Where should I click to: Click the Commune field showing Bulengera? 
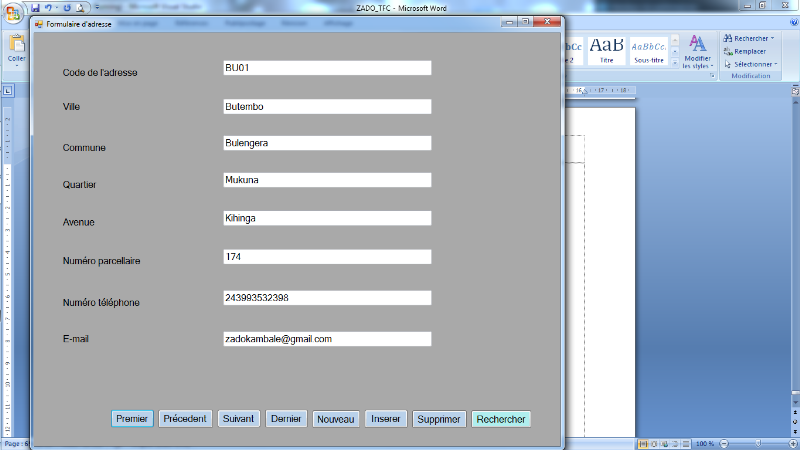coord(327,143)
